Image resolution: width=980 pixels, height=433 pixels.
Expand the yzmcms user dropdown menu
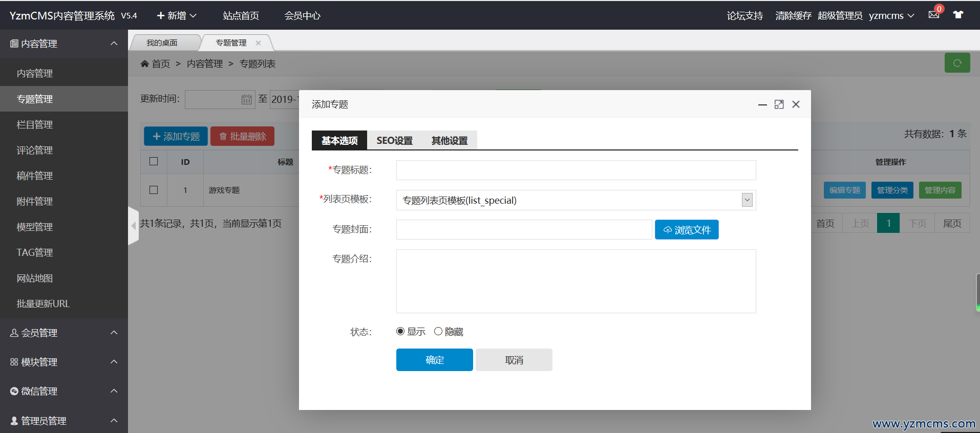coord(891,16)
